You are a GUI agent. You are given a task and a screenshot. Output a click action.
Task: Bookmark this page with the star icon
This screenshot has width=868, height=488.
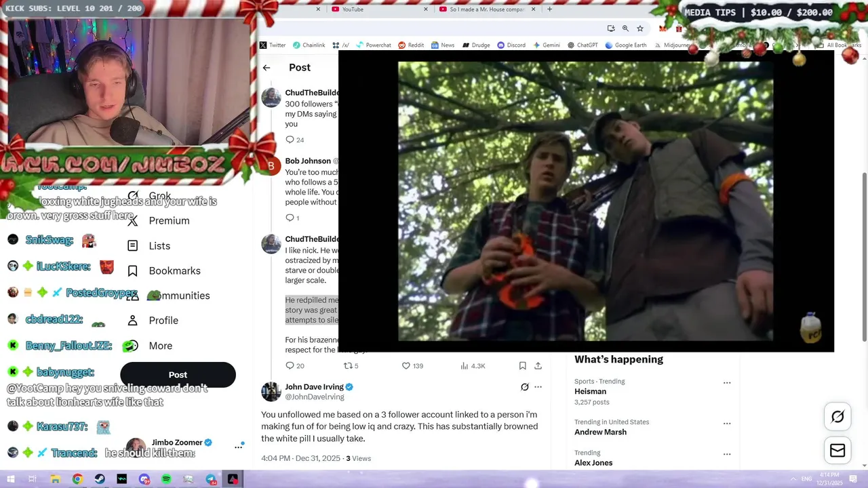[x=639, y=28]
